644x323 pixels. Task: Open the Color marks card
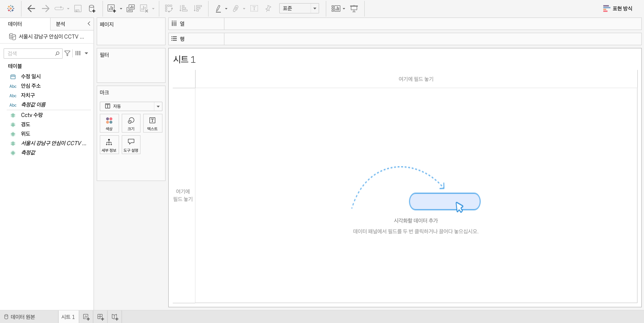(x=109, y=123)
